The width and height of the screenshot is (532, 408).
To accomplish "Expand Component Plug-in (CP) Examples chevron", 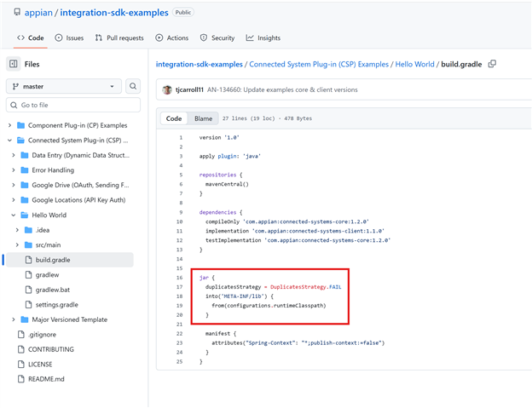I will point(10,125).
